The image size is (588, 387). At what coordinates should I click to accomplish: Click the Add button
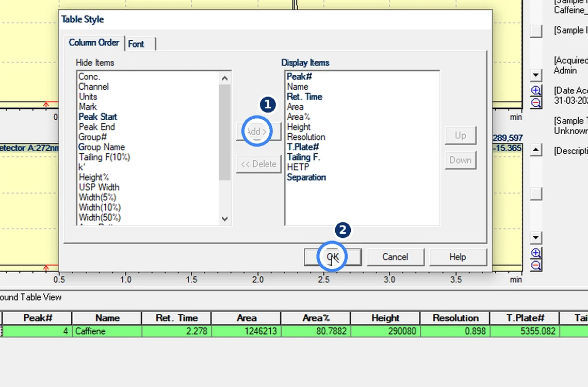point(259,132)
